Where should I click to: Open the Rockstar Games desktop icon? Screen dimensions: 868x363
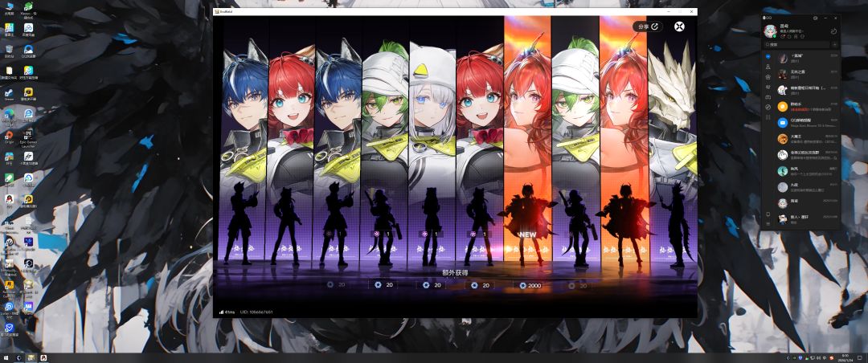10,288
